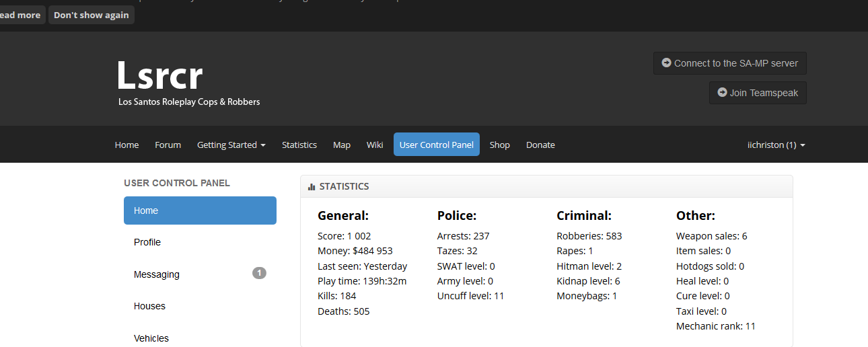Viewport: 868px width, 347px height.
Task: Click the Other: heading
Action: 696,216
